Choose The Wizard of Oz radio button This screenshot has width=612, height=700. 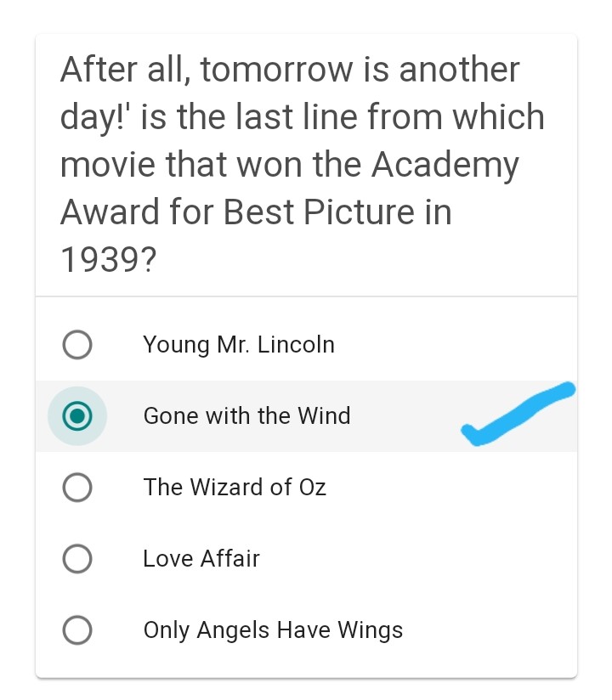77,488
